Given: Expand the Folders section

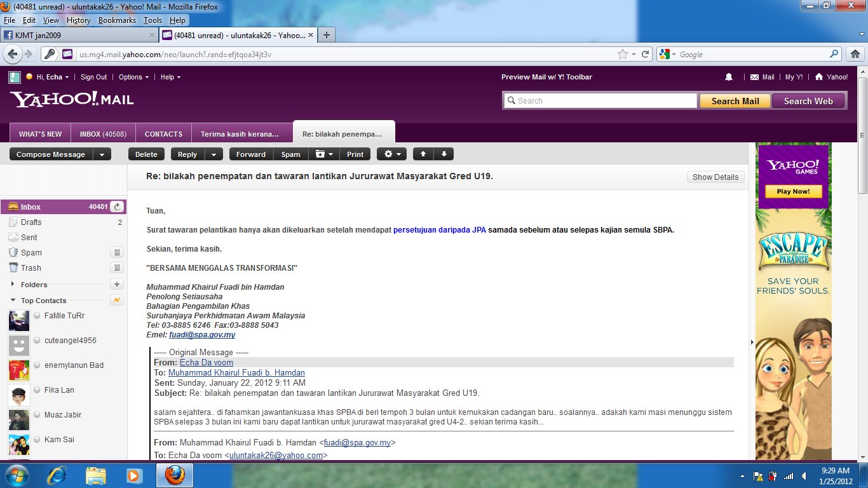Looking at the screenshot, I should tap(13, 285).
